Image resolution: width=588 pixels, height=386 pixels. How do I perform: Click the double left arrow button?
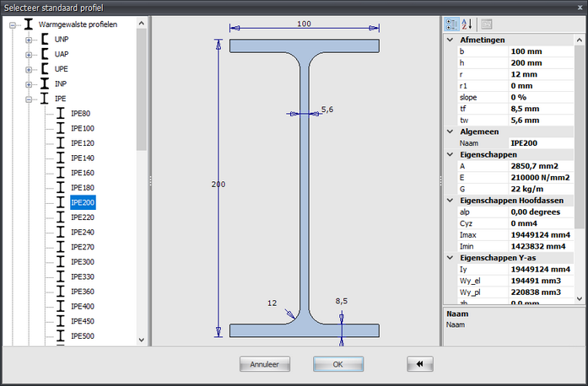[x=420, y=364]
